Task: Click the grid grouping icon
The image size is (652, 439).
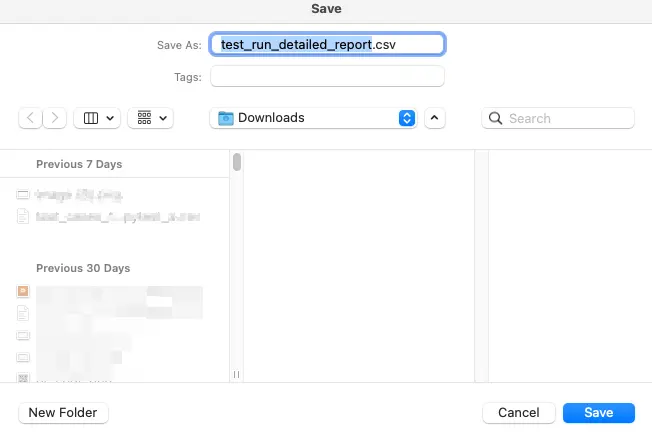Action: [x=144, y=118]
